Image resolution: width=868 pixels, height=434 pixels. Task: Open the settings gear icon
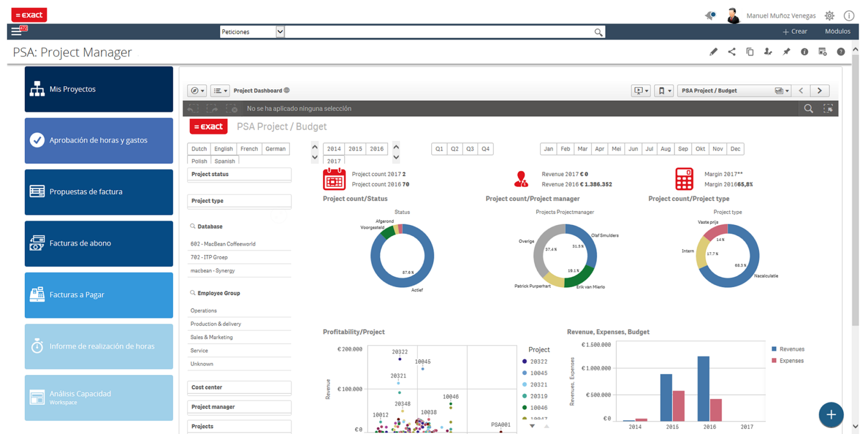point(829,16)
